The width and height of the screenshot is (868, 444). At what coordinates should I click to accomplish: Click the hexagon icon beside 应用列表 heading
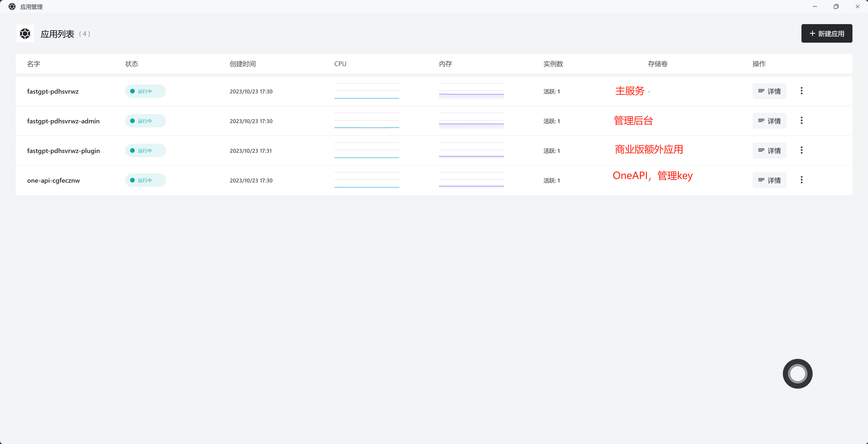25,33
